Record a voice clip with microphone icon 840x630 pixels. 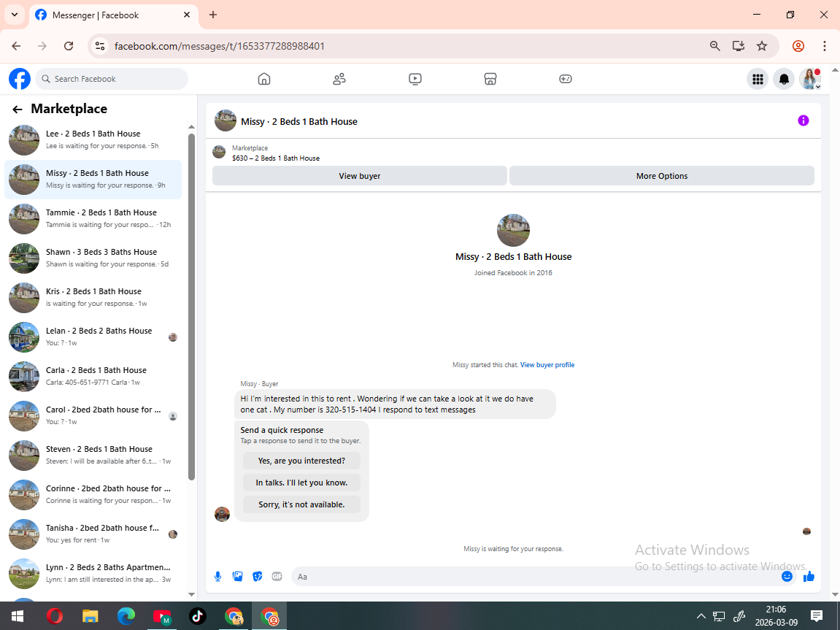point(217,577)
